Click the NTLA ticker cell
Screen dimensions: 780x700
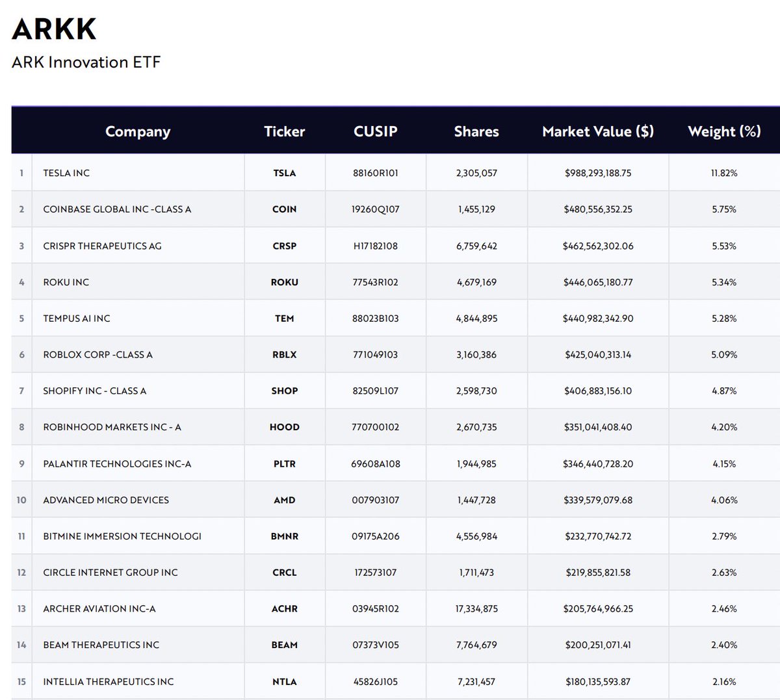click(285, 682)
